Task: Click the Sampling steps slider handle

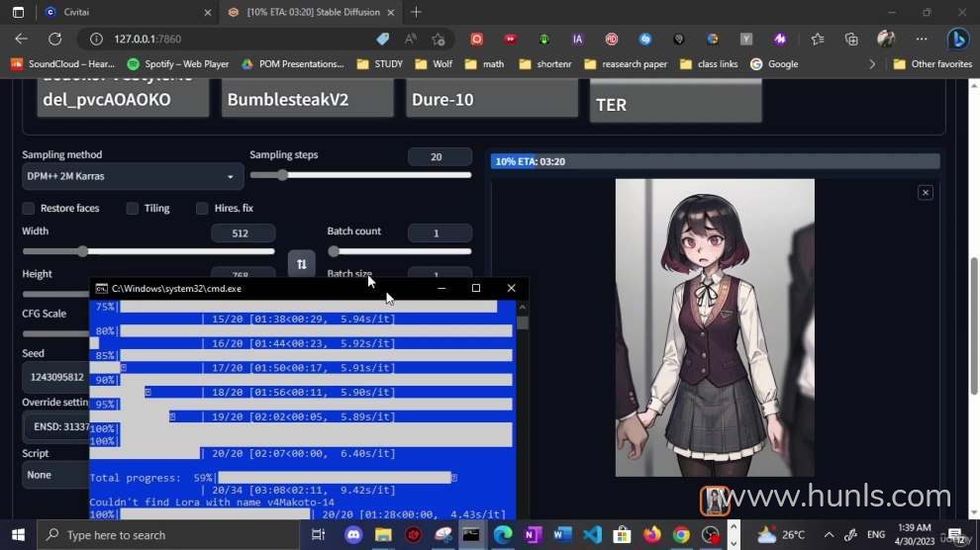Action: click(282, 175)
